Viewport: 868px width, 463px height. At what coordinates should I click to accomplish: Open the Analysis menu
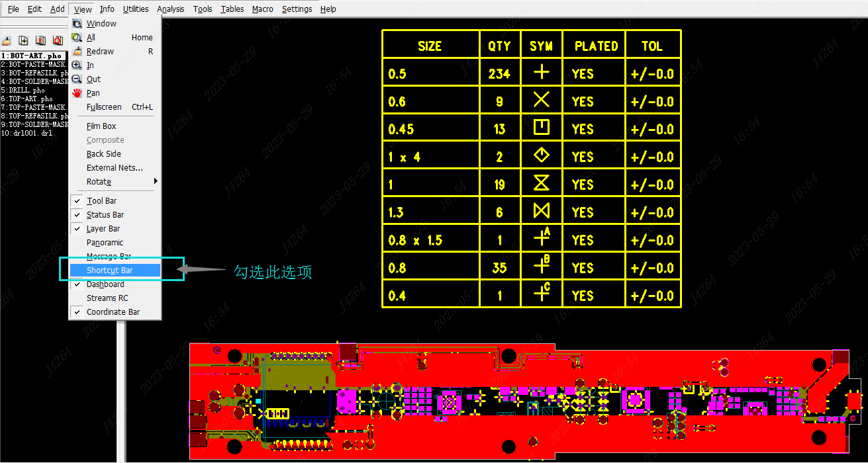(171, 9)
